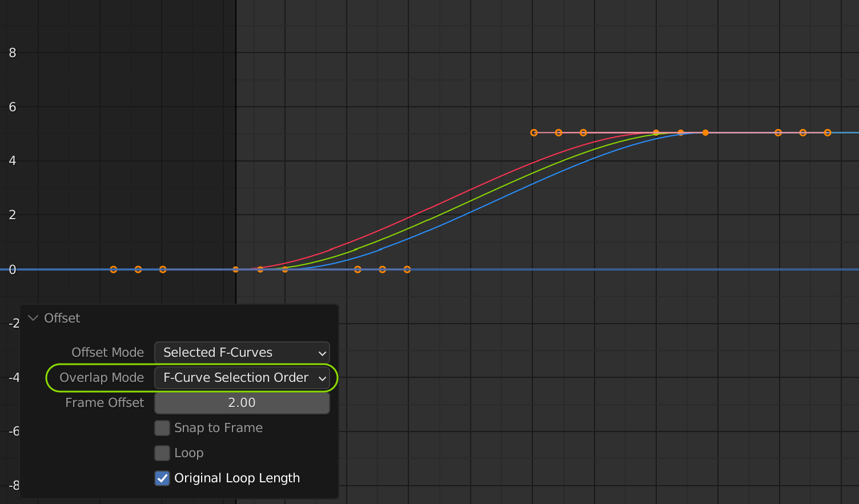Enable the Snap to Frame checkbox
Viewport: 859px width, 504px height.
click(162, 428)
